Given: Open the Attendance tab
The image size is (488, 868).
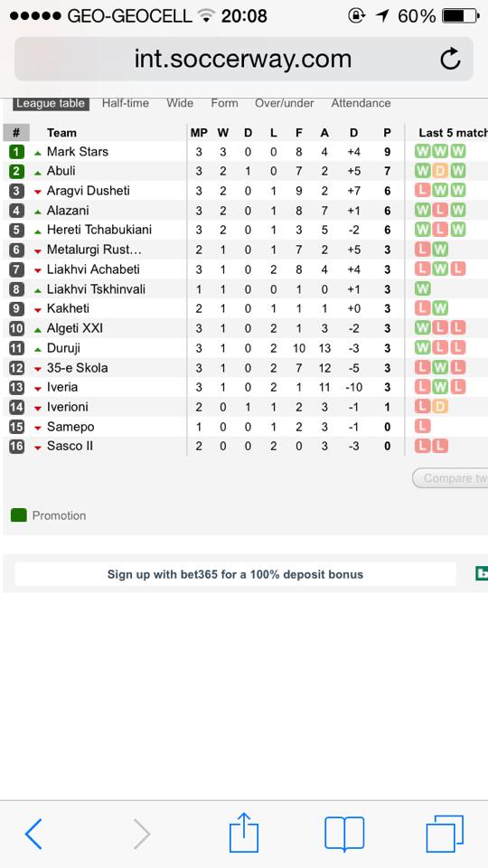Looking at the screenshot, I should [361, 103].
